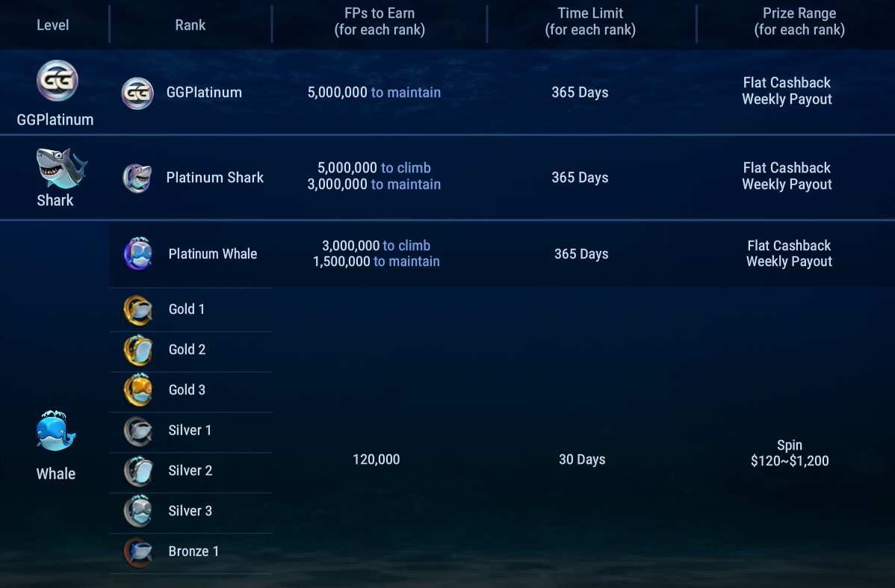Click the FPs to Earn column header
Screen dimensions: 895x588
pos(380,22)
